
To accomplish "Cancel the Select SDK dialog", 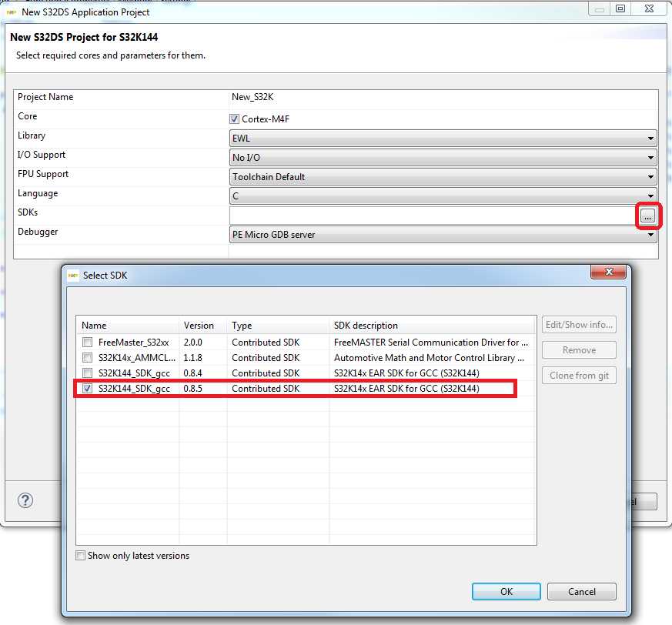I will pos(582,592).
